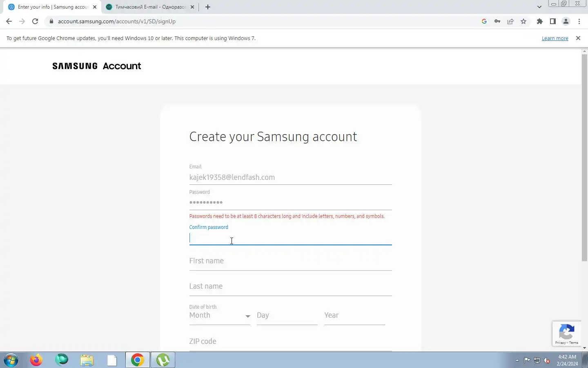Click the address bar URL
The height and width of the screenshot is (368, 588).
tap(117, 21)
